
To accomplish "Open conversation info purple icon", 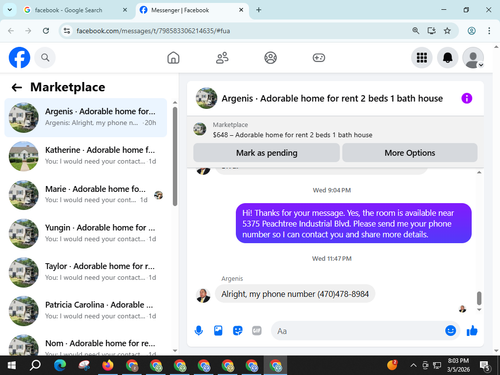I will 467,98.
